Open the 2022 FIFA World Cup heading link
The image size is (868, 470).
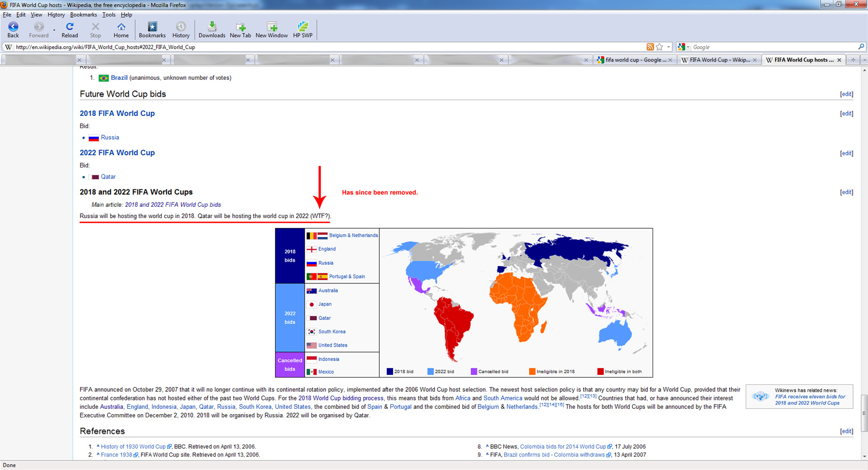coord(117,153)
